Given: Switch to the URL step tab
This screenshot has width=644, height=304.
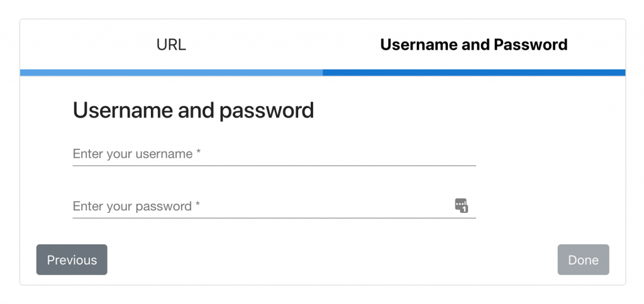Looking at the screenshot, I should [171, 45].
